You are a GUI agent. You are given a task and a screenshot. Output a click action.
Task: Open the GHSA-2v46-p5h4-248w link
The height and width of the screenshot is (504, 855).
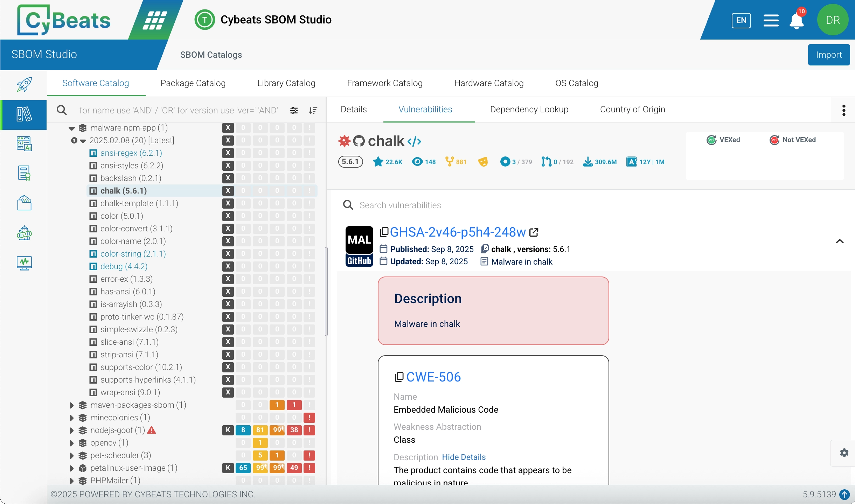[458, 232]
